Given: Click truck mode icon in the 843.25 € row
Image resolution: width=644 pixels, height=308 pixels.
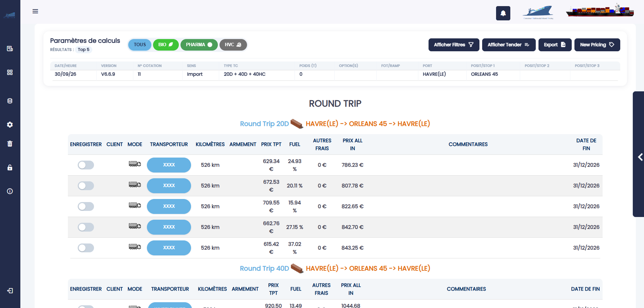Looking at the screenshot, I should point(135,247).
